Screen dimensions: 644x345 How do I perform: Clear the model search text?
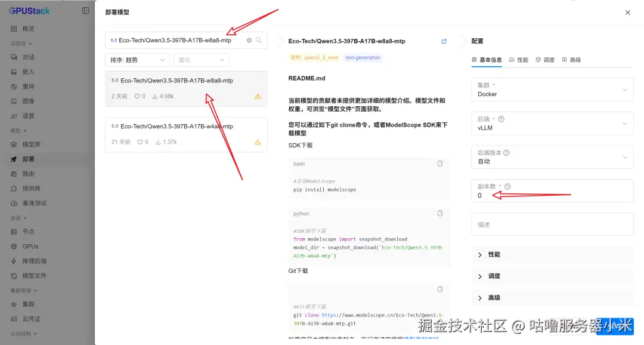249,41
